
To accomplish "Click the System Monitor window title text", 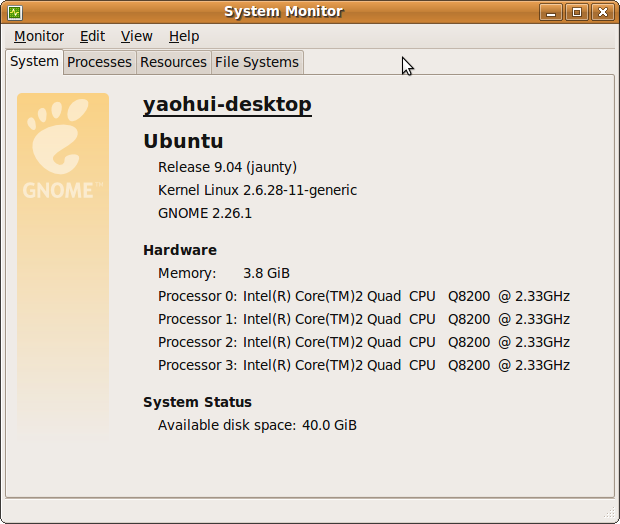I will [x=284, y=12].
